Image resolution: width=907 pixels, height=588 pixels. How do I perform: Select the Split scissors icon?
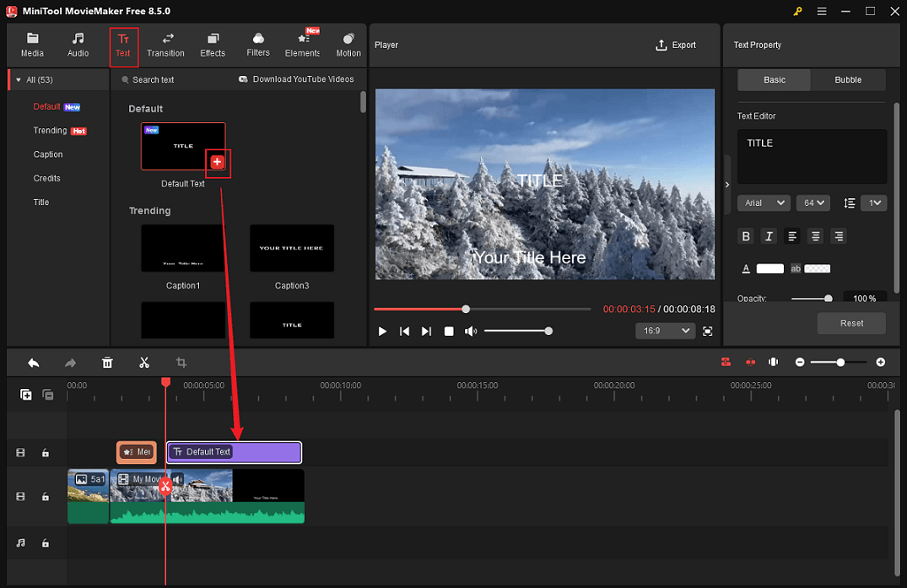144,362
